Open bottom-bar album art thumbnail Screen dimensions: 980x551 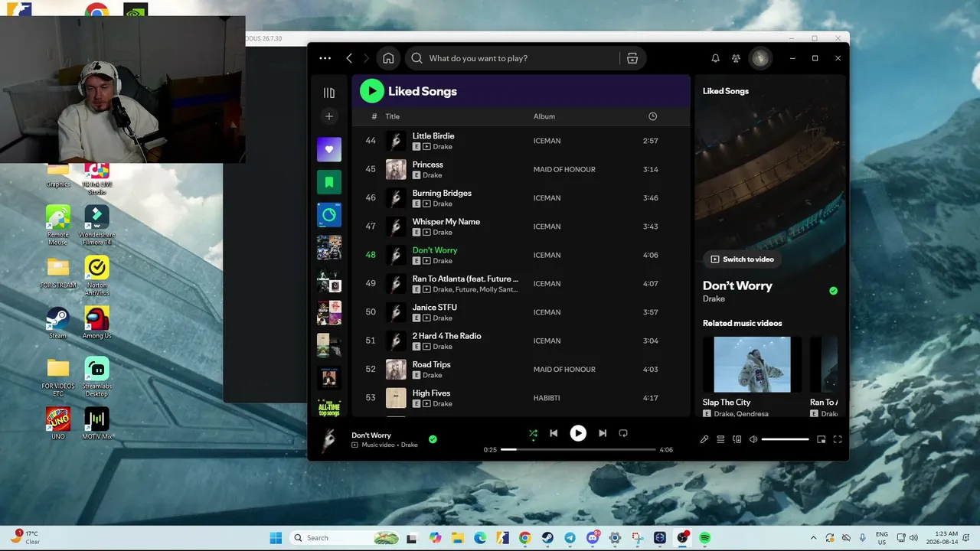point(330,439)
